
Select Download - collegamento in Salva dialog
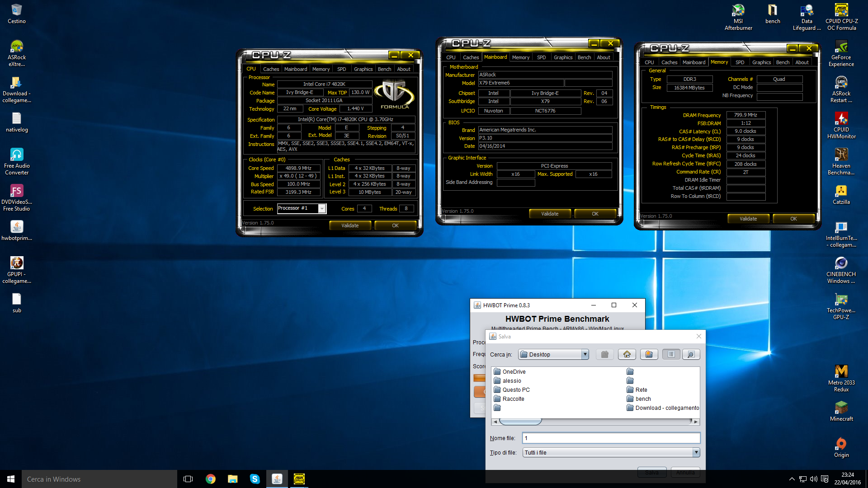click(663, 408)
